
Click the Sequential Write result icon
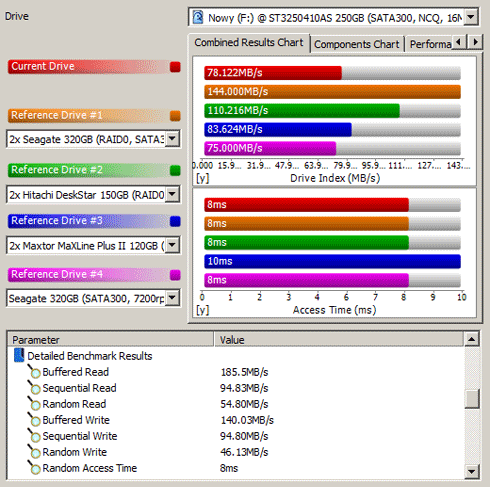[x=34, y=436]
